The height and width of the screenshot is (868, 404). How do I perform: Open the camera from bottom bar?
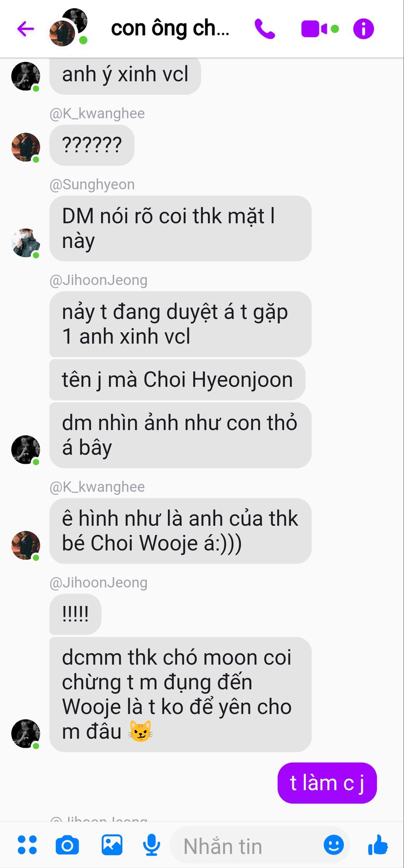[x=67, y=845]
